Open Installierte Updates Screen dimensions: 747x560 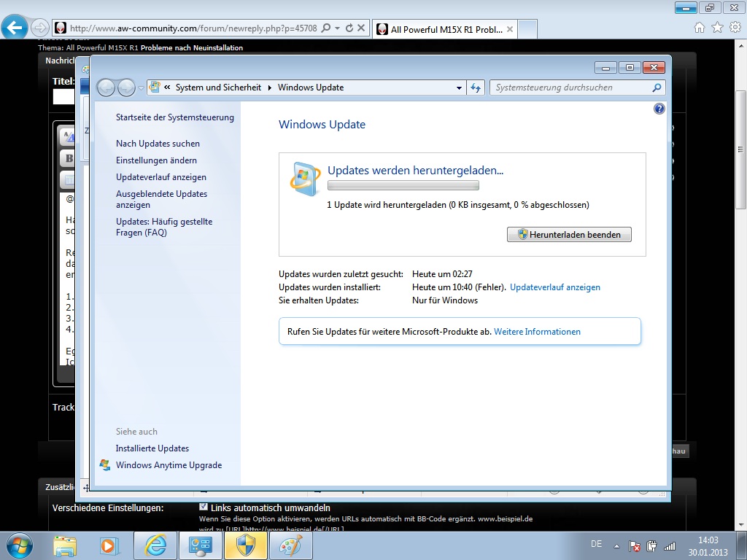pos(152,448)
